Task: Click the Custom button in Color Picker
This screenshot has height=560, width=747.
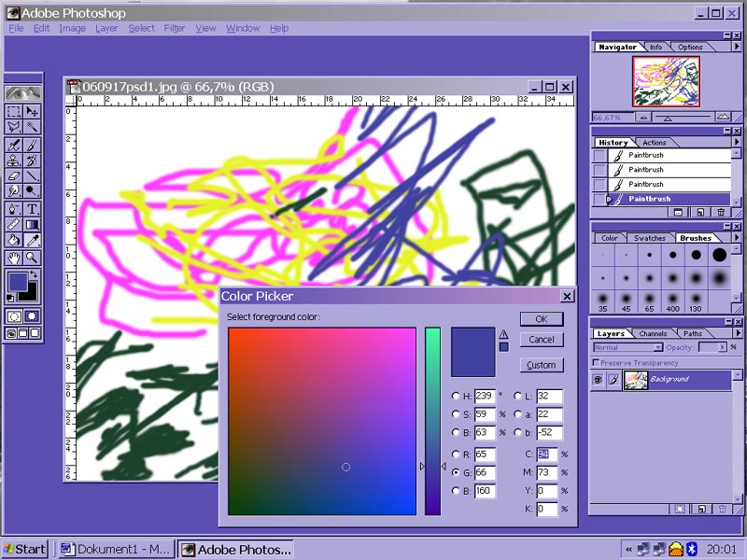Action: 542,365
